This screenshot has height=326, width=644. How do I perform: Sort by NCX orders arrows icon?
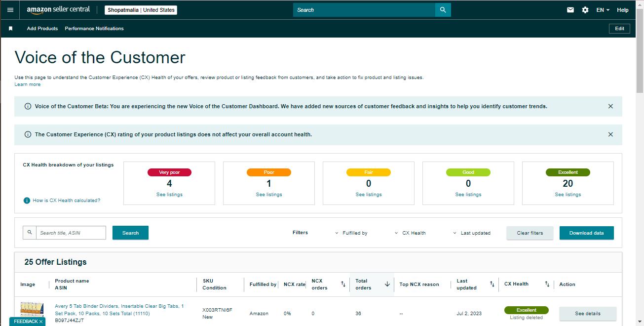coord(343,284)
